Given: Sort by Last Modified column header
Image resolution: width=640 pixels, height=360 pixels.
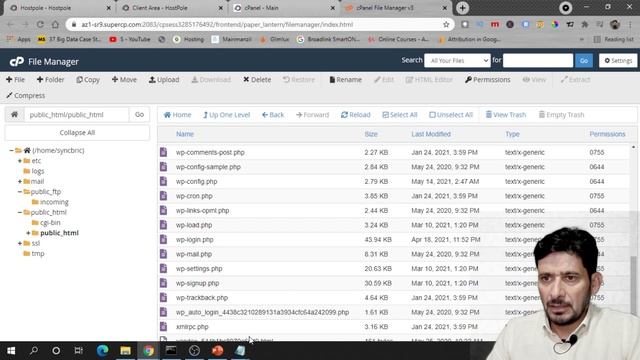Looking at the screenshot, I should pyautogui.click(x=431, y=134).
